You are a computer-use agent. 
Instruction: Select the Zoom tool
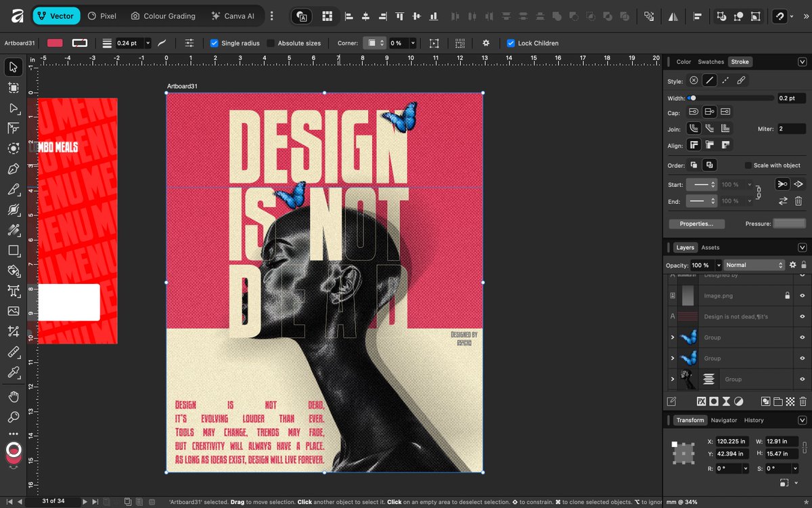click(x=13, y=417)
